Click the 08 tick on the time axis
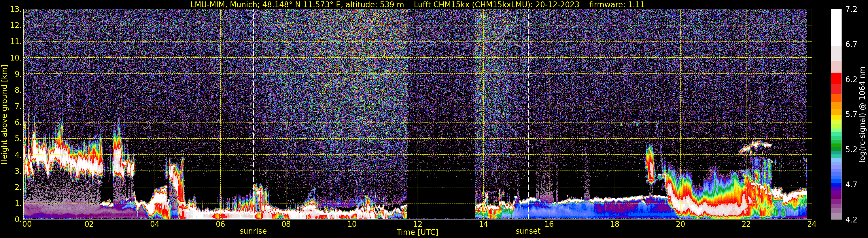The image size is (868, 238). [x=286, y=224]
